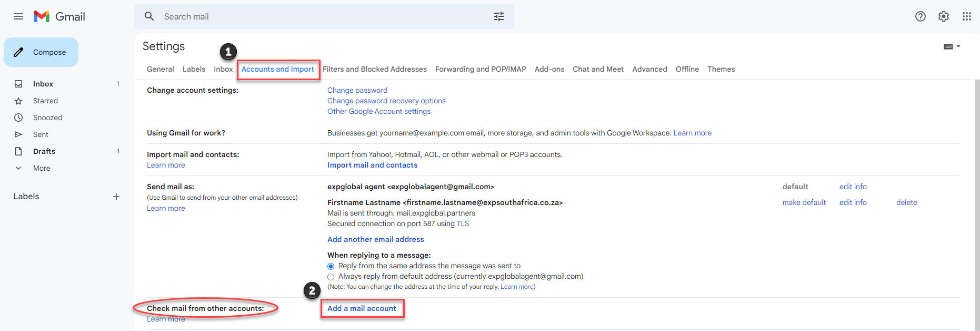The height and width of the screenshot is (331, 980).
Task: Create new label with plus icon
Action: [x=116, y=197]
